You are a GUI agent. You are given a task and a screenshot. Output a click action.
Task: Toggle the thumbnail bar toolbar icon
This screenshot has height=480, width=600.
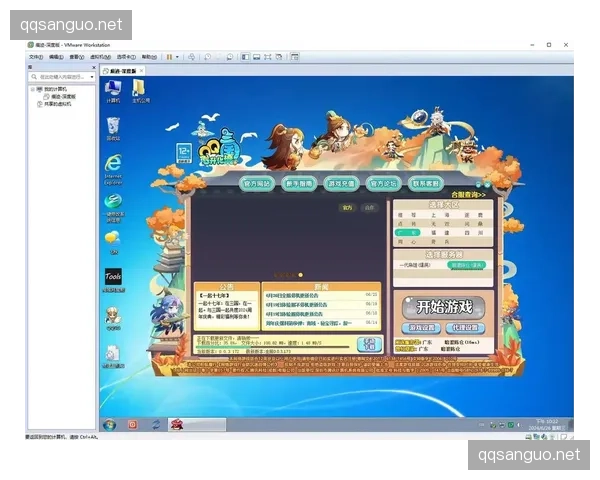pos(256,57)
